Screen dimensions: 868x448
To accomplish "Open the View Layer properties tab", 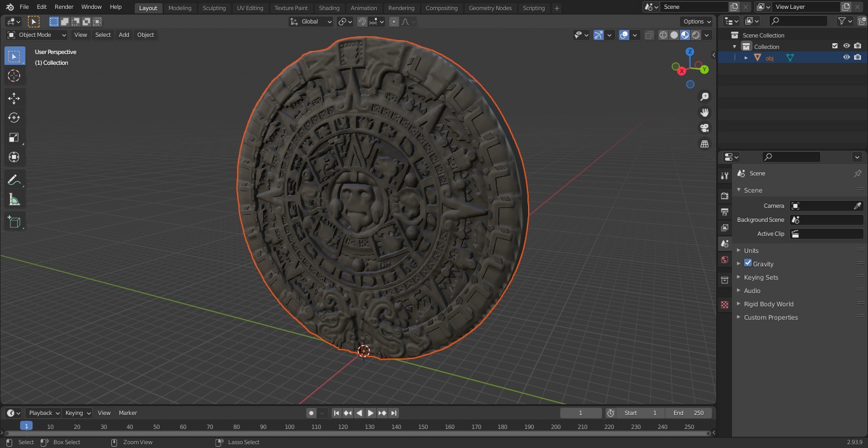I will (x=724, y=227).
